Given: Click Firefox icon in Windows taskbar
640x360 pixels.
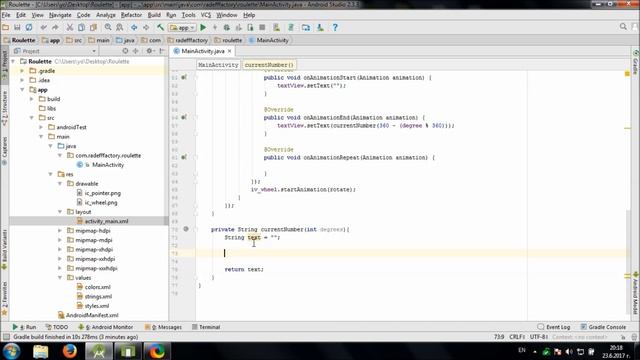Looking at the screenshot, I should 70,351.
